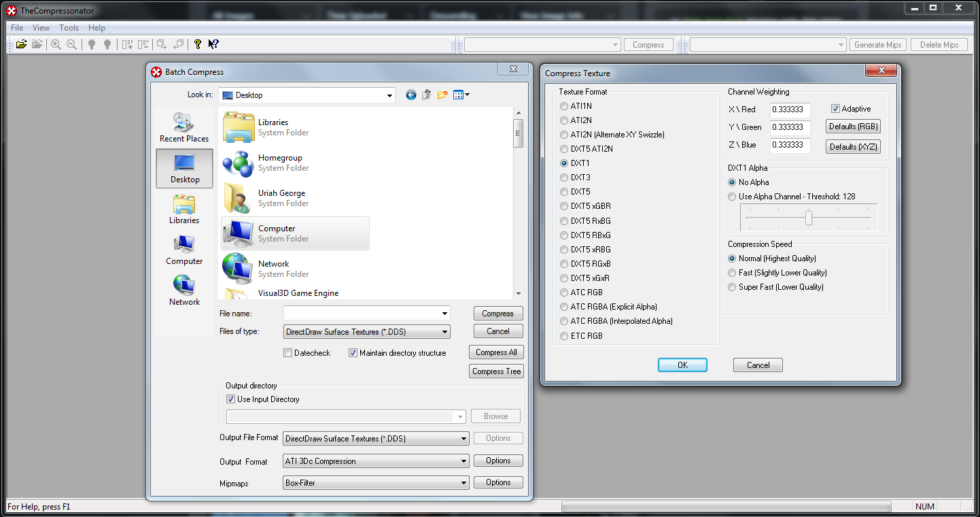This screenshot has height=517, width=980.
Task: Expand the Files of type dropdown
Action: (x=444, y=332)
